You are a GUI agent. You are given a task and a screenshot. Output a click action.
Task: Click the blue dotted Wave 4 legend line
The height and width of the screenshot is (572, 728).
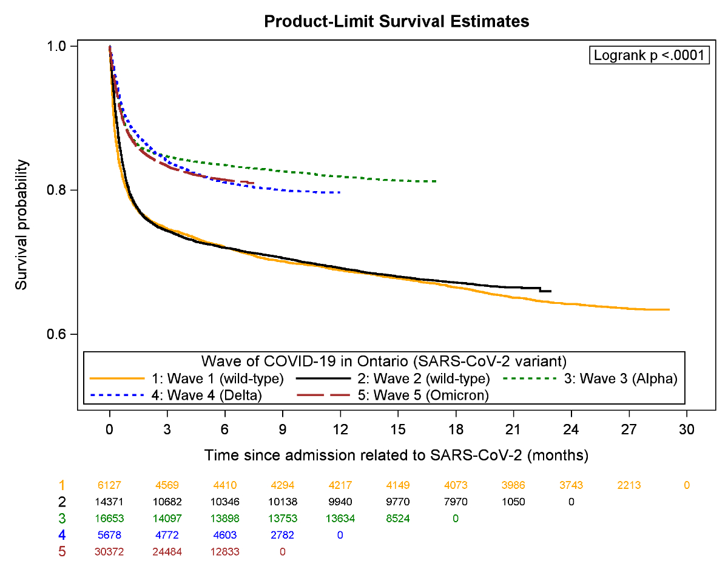[x=117, y=395]
